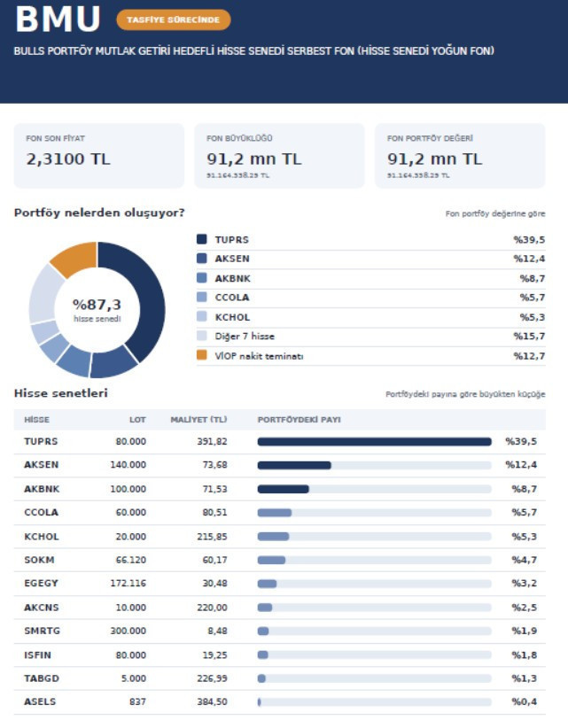Click the TUPRS legend color swatch
Viewport: 568px width, 728px height.
[x=201, y=239]
